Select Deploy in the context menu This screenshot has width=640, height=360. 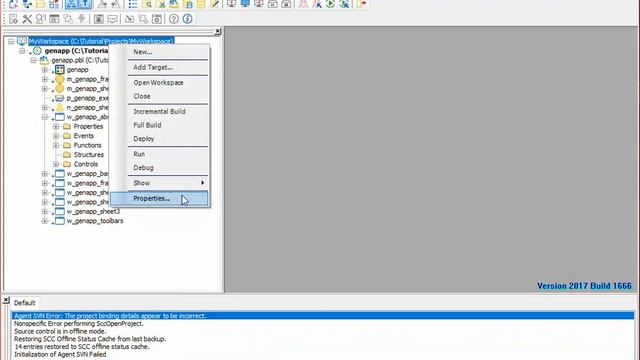click(160, 139)
